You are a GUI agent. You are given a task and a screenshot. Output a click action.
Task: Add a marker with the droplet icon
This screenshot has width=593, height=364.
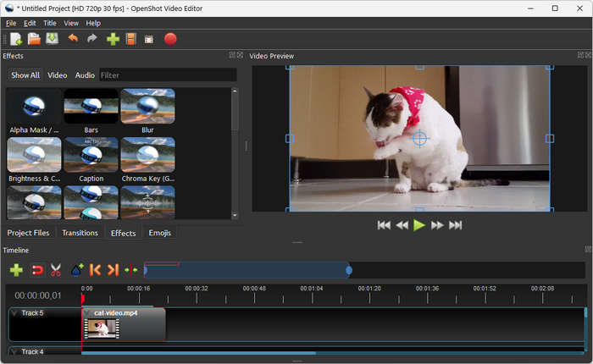pos(77,270)
